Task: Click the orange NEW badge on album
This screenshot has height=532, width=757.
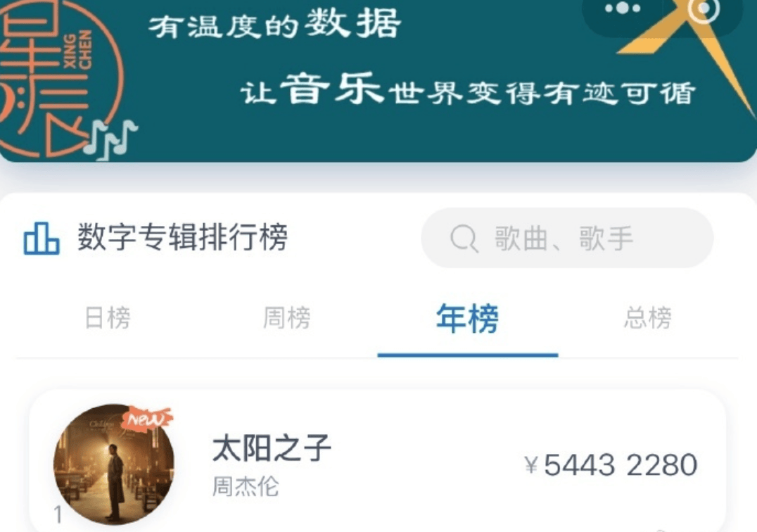Action: (x=147, y=419)
